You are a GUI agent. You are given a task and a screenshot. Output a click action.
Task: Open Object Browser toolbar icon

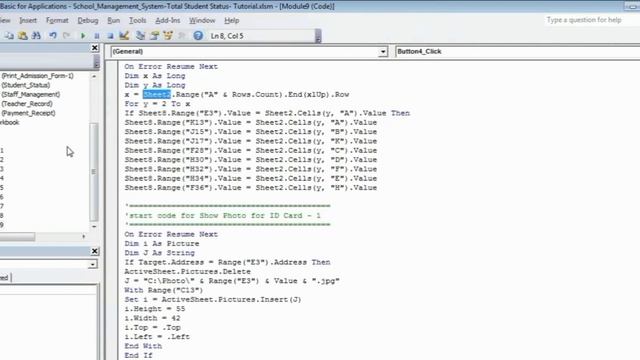pyautogui.click(x=168, y=36)
